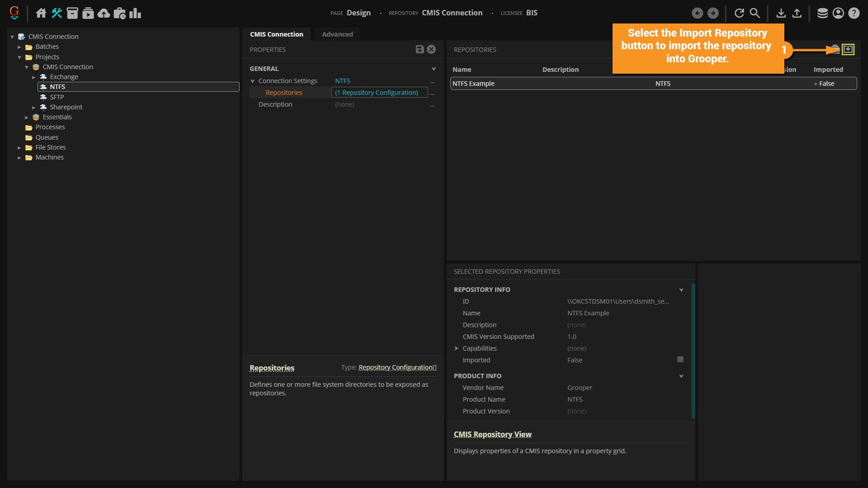Collapse the Product Info section

pyautogui.click(x=681, y=376)
